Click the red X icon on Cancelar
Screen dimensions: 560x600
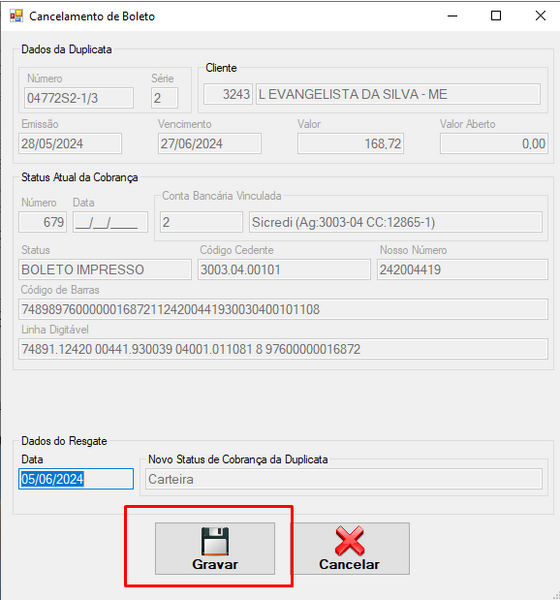click(x=349, y=541)
